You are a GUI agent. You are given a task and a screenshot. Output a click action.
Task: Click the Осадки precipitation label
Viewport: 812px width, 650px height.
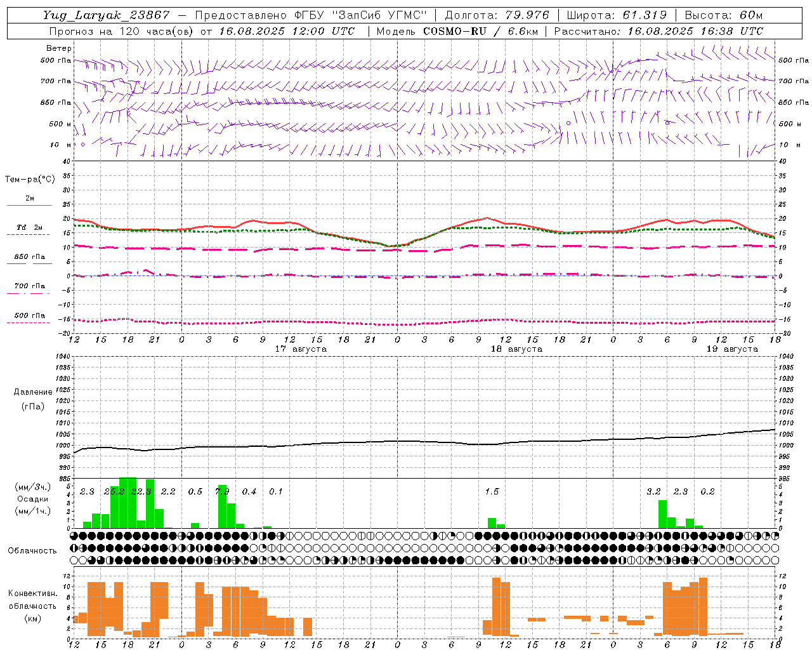pos(32,499)
